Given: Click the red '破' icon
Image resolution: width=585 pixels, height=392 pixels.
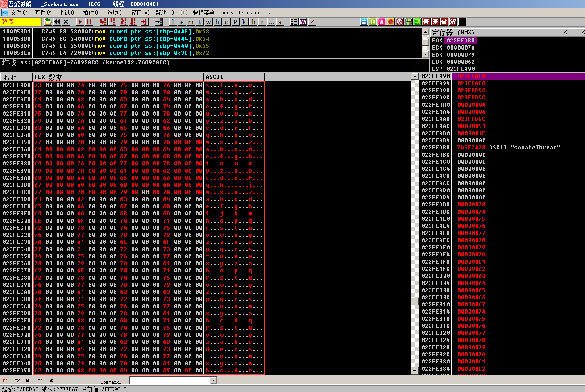Looking at the screenshot, I should click(x=444, y=22).
